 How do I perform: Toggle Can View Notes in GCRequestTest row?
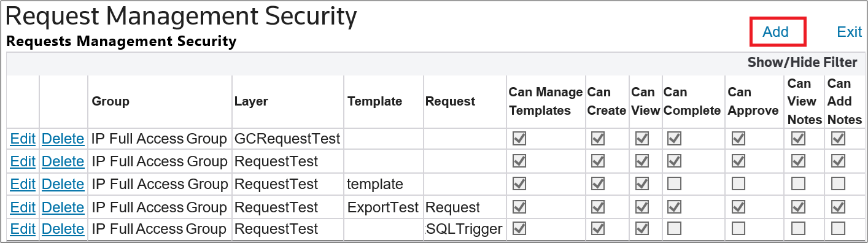coord(798,139)
